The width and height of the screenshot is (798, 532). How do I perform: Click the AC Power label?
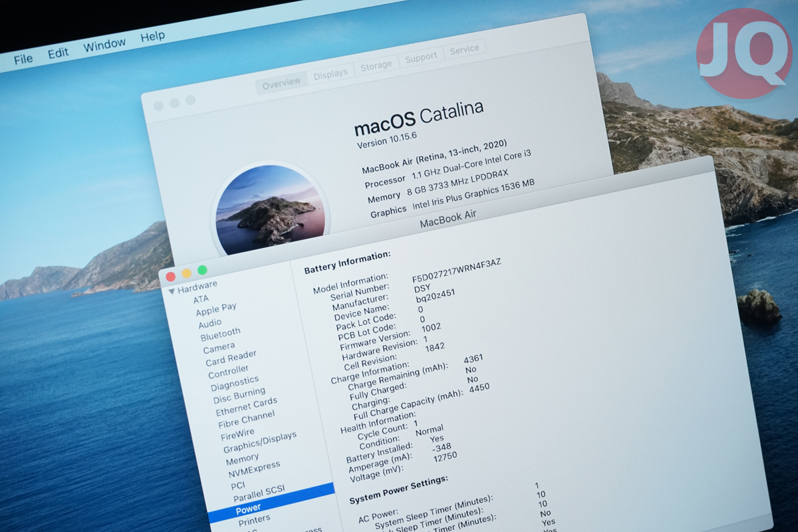tap(378, 514)
